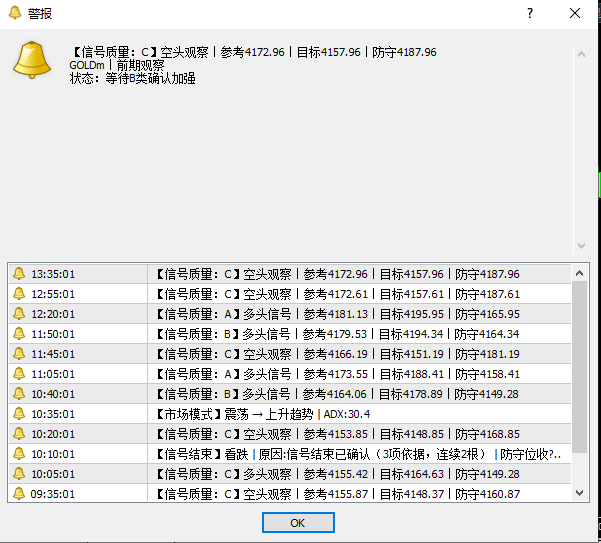The image size is (601, 543).
Task: Click the bell icon of the 10:10:01 alert
Action: tap(19, 453)
